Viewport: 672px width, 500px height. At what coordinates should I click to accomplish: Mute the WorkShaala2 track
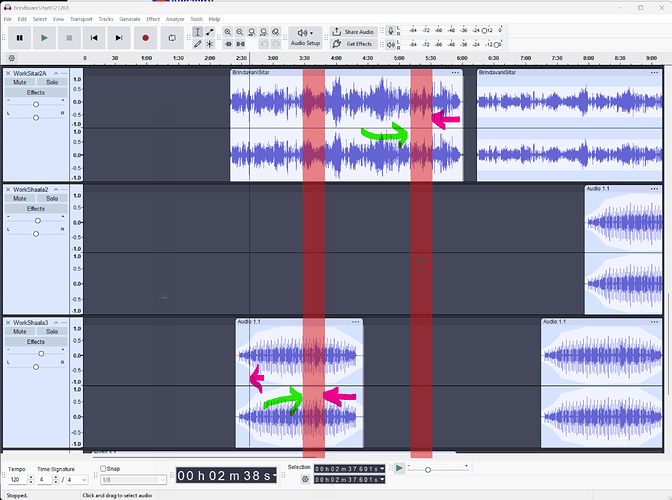point(20,198)
